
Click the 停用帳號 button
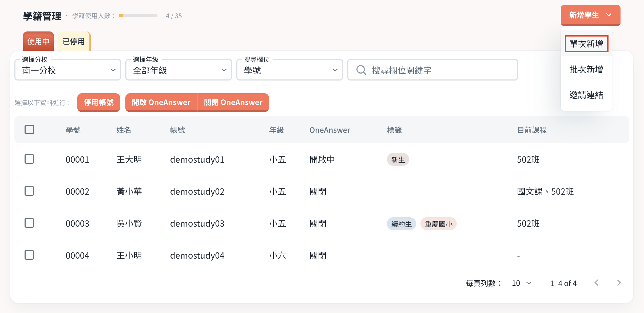tap(99, 102)
